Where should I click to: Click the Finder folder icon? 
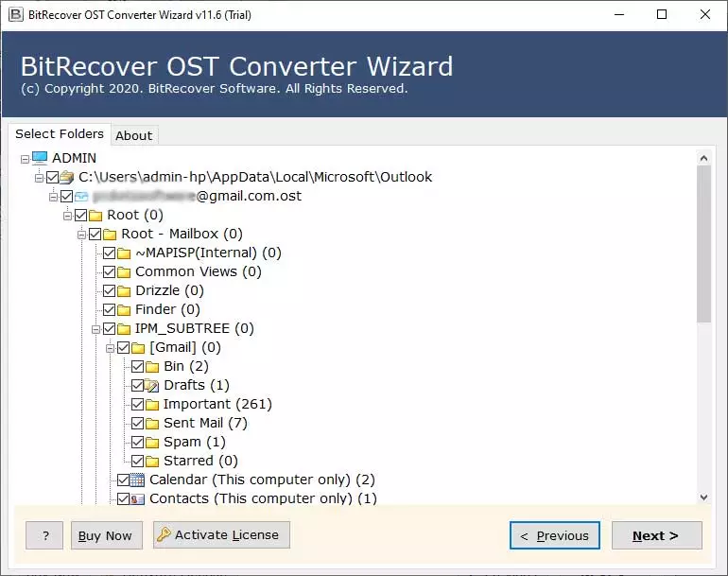point(124,310)
